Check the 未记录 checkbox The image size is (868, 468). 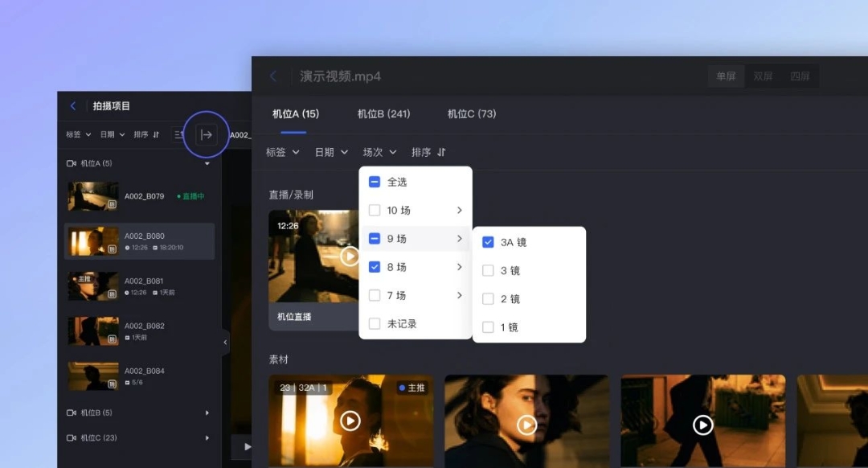[375, 323]
